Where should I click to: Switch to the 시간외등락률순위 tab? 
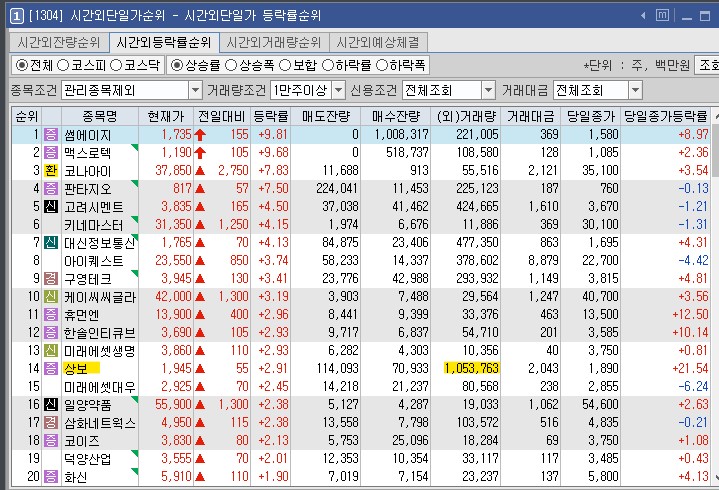click(164, 43)
